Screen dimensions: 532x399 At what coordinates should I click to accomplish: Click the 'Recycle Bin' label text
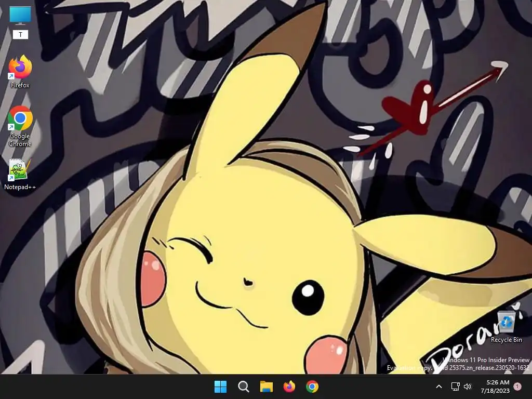[506, 340]
